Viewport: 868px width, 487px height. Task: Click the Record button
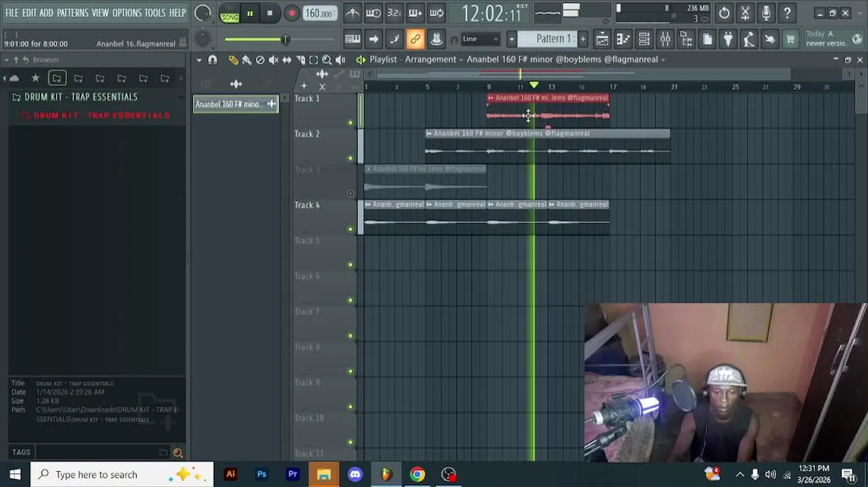click(291, 13)
